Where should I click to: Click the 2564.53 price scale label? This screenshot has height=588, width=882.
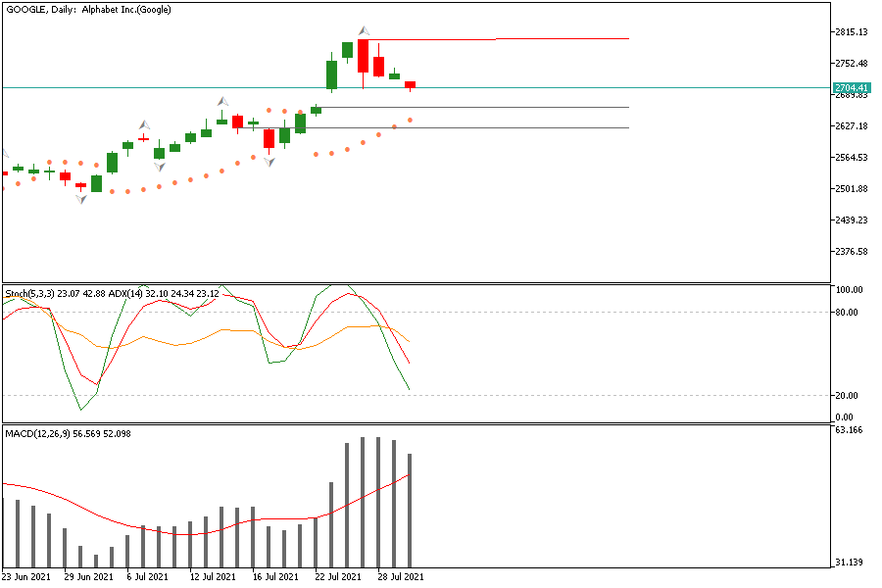851,157
